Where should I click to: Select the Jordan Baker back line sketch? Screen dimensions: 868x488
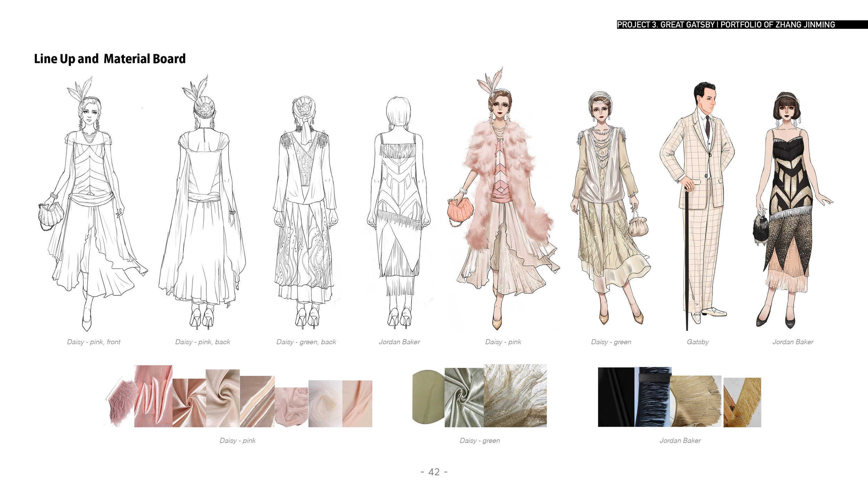point(399,212)
